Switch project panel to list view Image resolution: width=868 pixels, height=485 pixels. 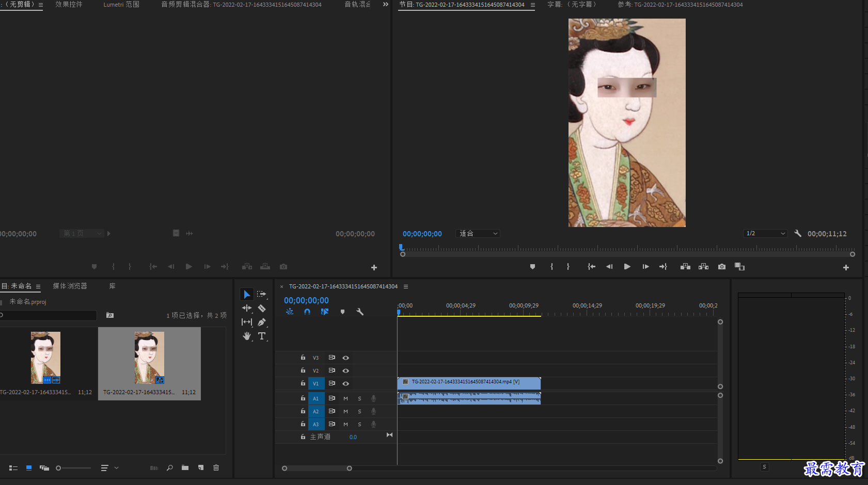pyautogui.click(x=13, y=468)
